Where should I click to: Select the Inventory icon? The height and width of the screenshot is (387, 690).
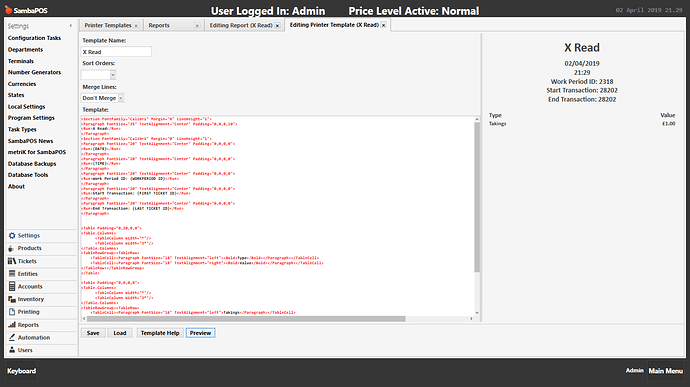12,299
